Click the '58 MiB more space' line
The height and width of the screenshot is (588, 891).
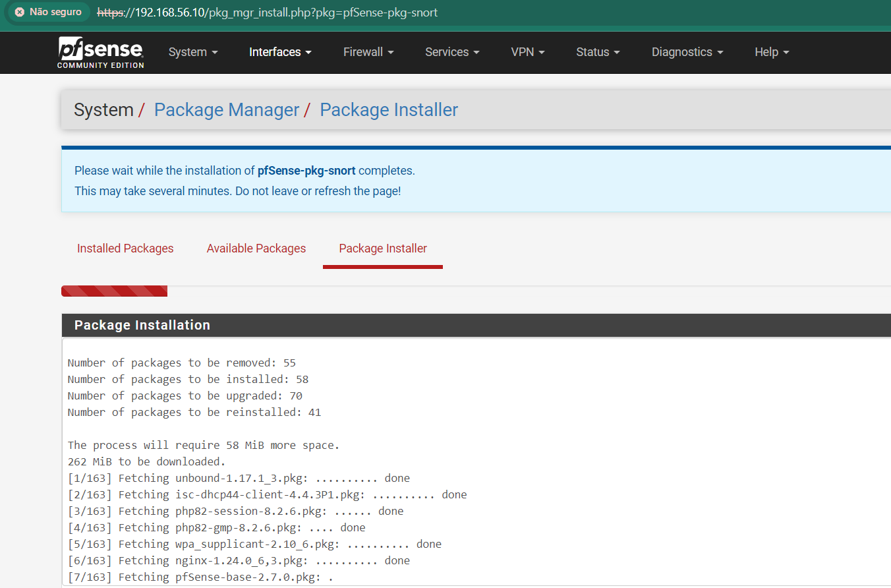(x=204, y=446)
